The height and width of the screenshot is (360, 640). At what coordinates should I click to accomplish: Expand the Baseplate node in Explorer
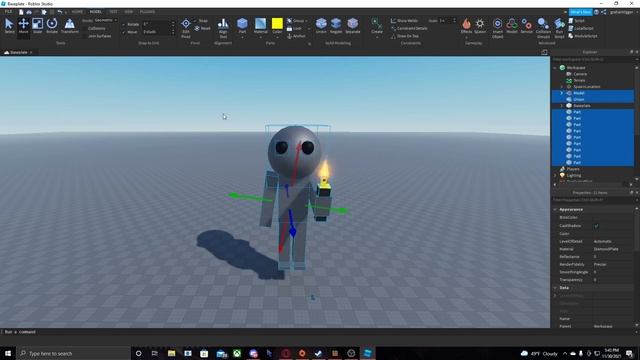point(561,106)
